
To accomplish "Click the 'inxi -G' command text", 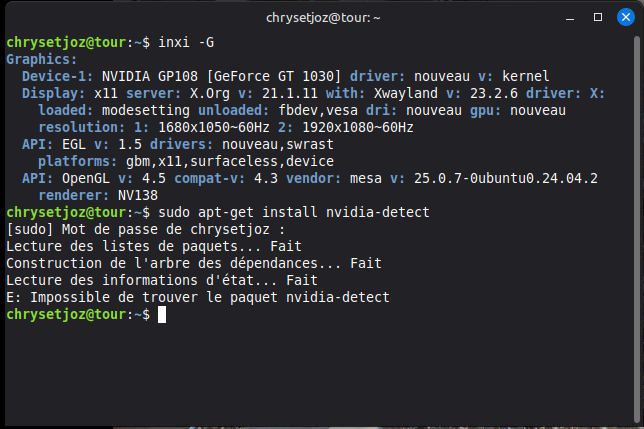I will 185,43.
